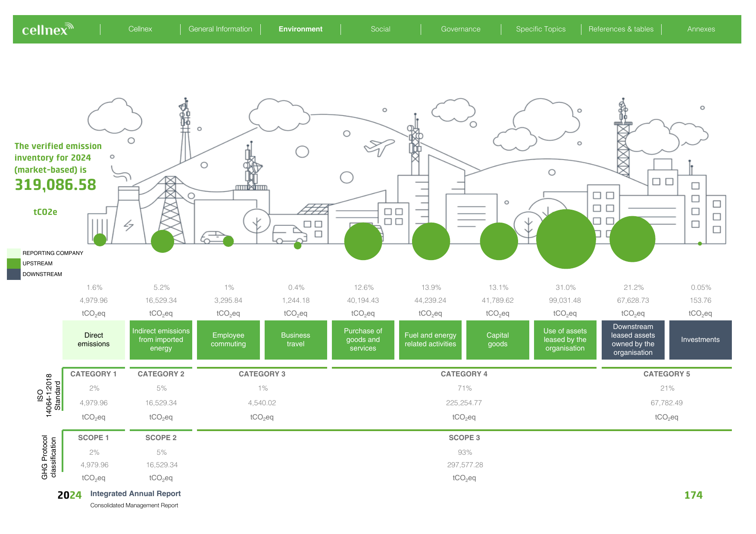Open References & tables tab

[621, 29]
